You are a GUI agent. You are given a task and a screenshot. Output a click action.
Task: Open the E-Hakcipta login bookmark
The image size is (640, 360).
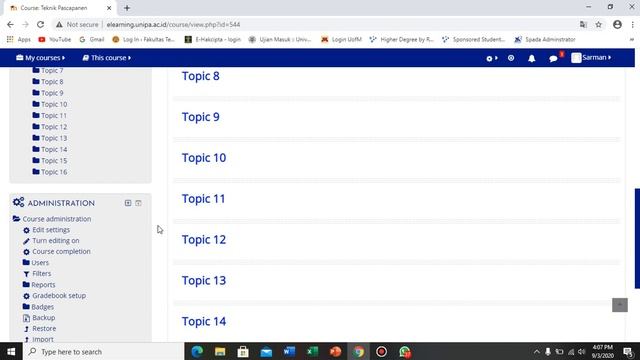[213, 40]
